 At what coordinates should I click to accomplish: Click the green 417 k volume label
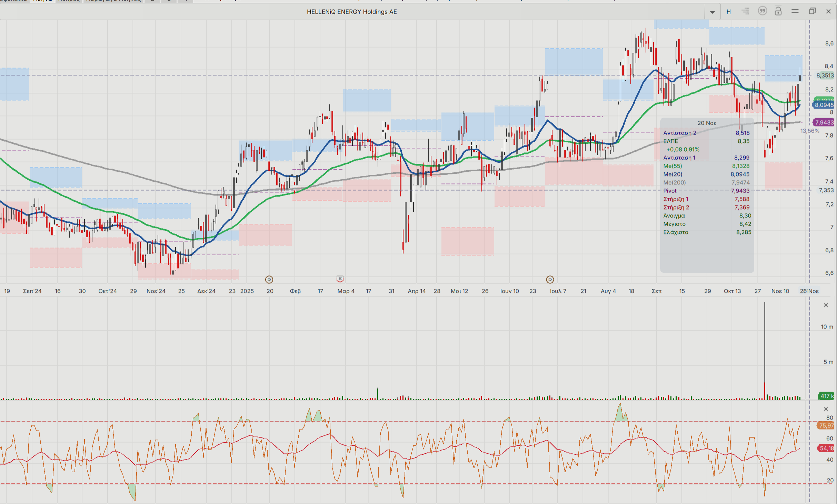click(x=826, y=396)
